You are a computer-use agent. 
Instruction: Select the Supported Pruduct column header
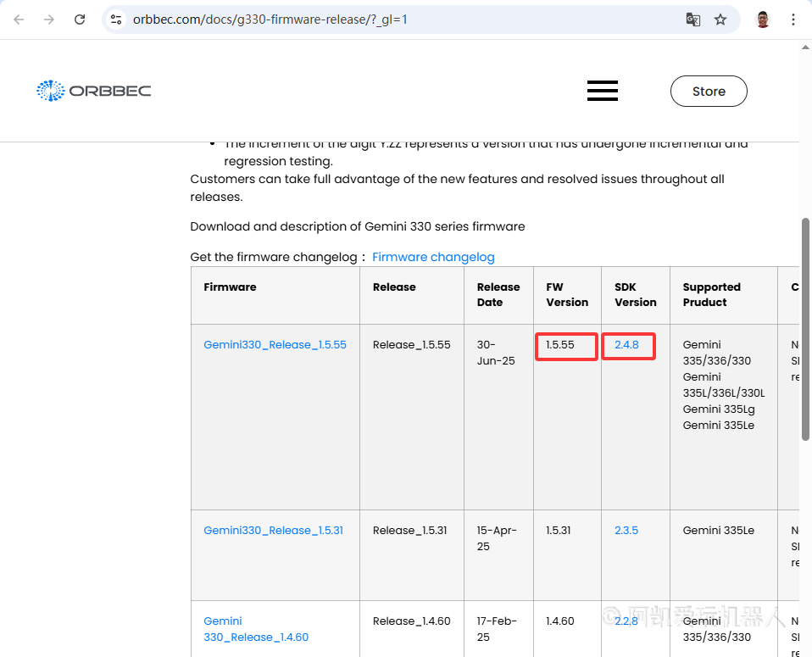pyautogui.click(x=724, y=295)
